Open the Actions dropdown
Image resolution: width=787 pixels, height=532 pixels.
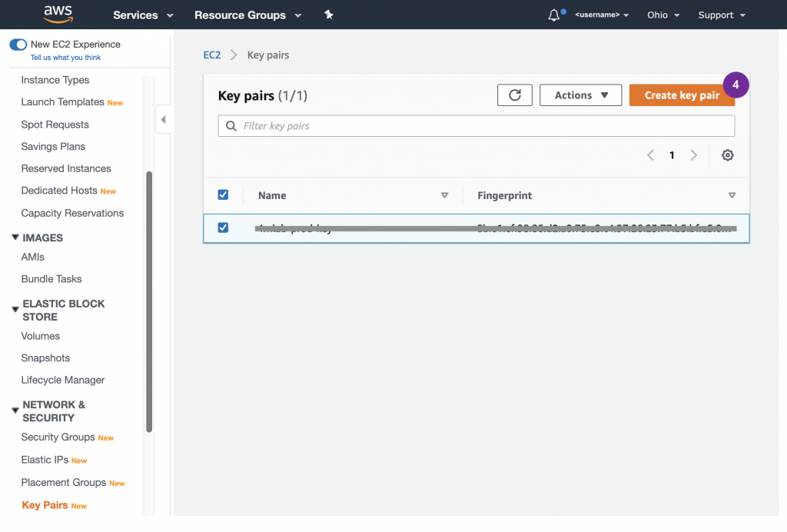pos(581,95)
